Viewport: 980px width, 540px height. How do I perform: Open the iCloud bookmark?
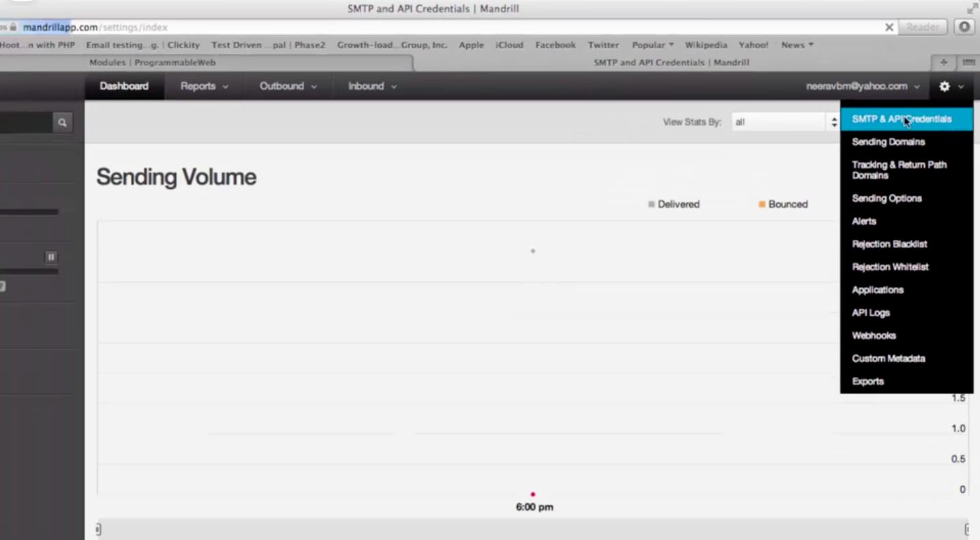point(509,45)
